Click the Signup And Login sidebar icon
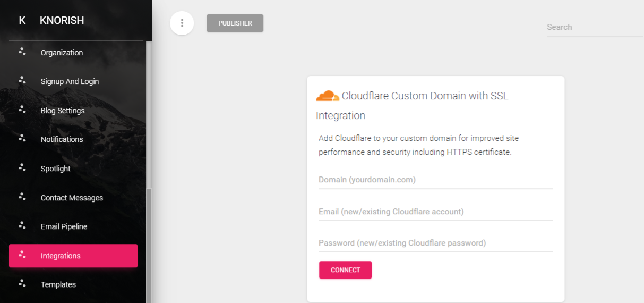Image resolution: width=644 pixels, height=303 pixels. [22, 80]
